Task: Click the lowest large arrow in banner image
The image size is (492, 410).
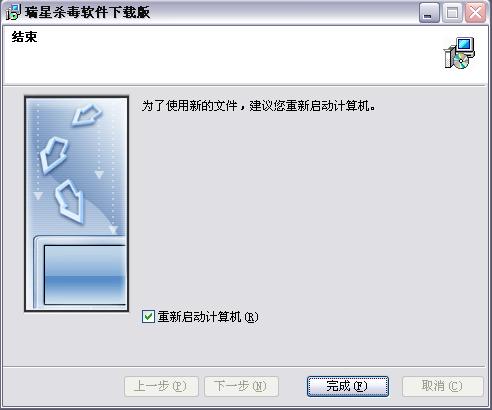Action: (x=69, y=201)
